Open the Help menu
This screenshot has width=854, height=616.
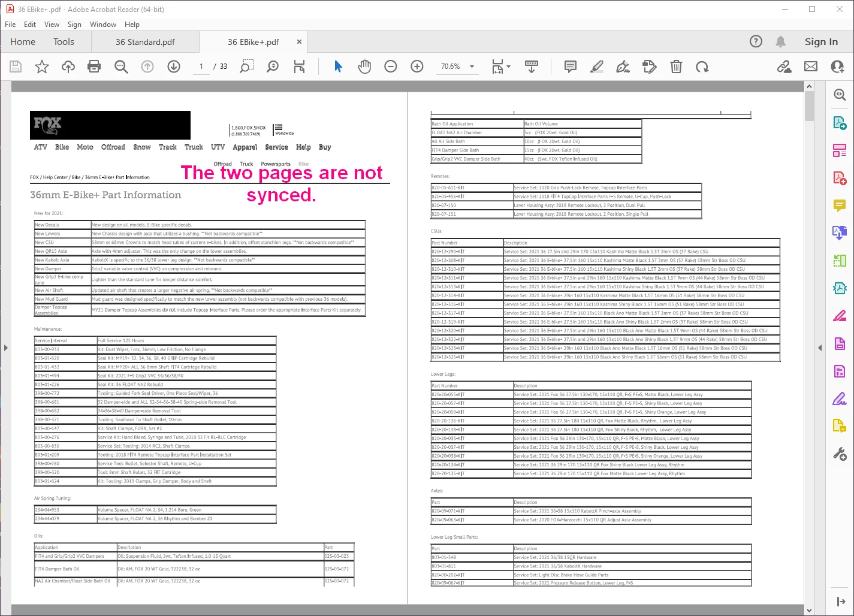click(x=132, y=25)
